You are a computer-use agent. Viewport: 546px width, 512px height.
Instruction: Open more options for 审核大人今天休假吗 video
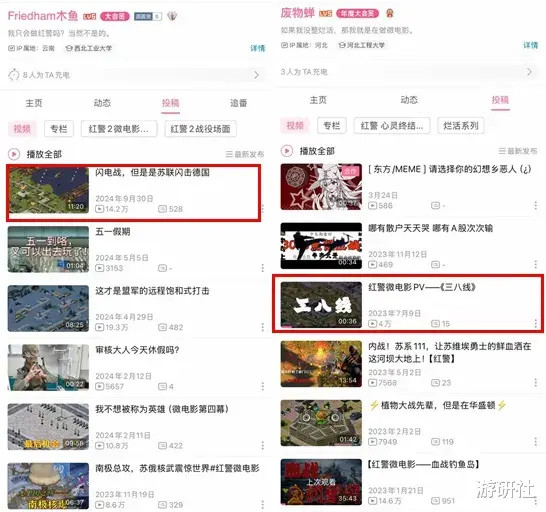[x=263, y=386]
